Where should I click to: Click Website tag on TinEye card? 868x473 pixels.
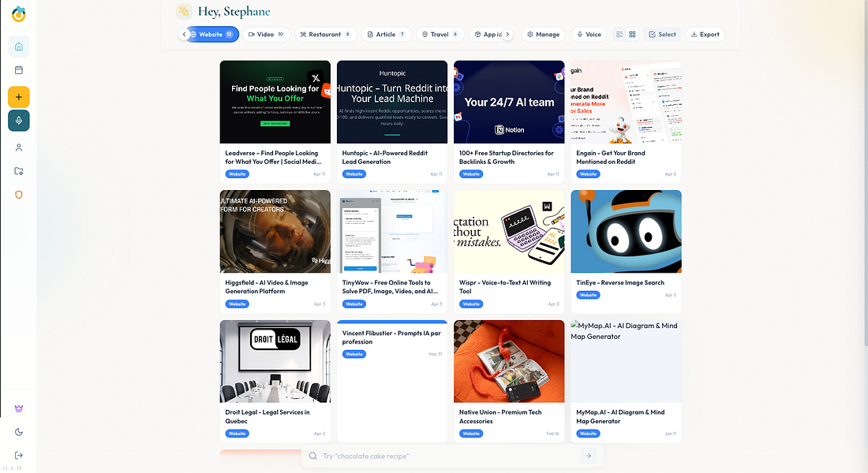coord(588,296)
